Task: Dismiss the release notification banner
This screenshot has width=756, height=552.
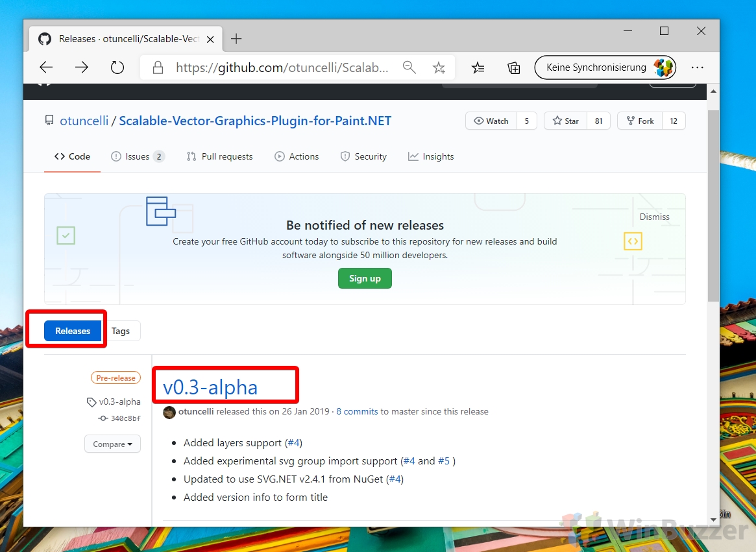Action: (x=654, y=217)
